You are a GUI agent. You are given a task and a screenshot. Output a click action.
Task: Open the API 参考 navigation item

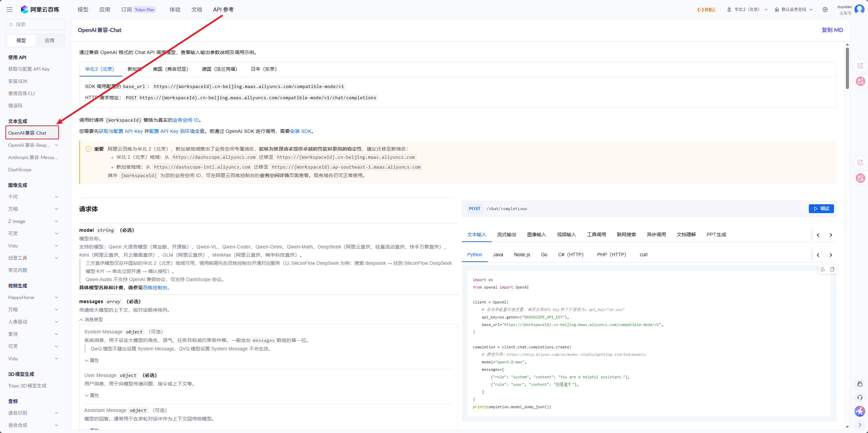[x=223, y=10]
